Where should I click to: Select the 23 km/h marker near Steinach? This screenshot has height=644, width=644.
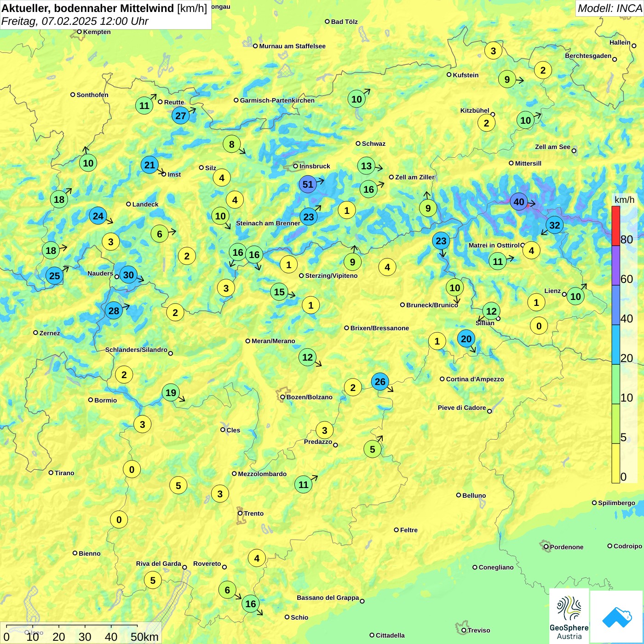pos(309,217)
